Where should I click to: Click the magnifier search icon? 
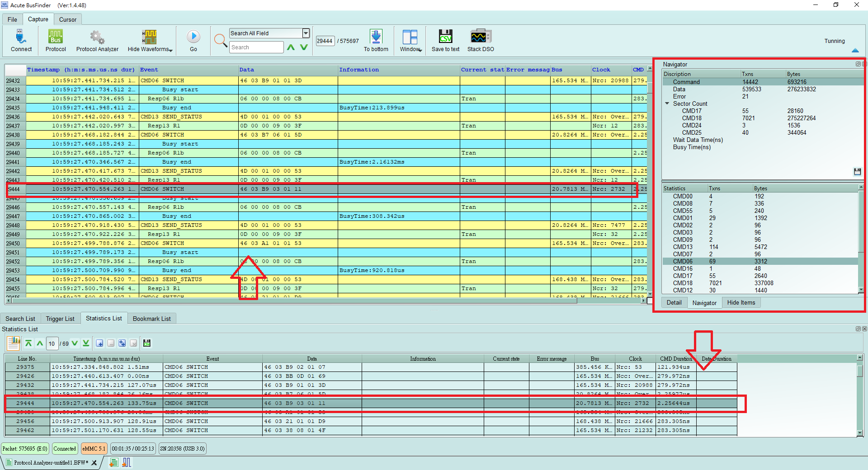pyautogui.click(x=220, y=40)
